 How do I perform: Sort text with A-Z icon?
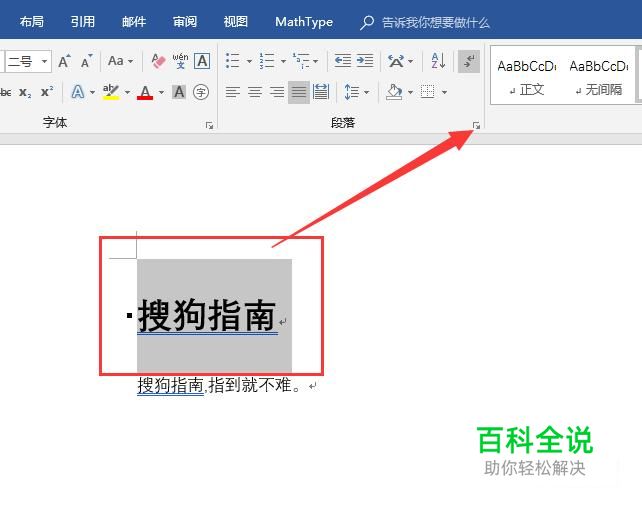click(x=438, y=61)
